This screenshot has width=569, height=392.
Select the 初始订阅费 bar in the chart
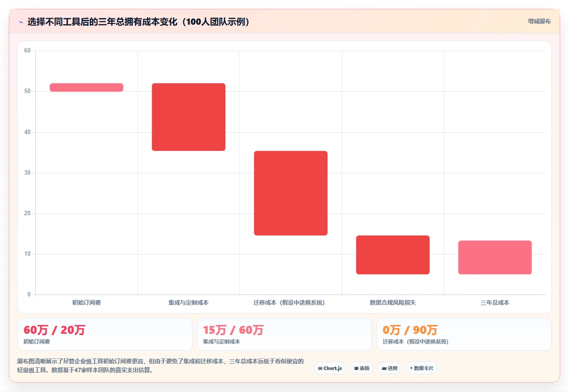tap(86, 87)
